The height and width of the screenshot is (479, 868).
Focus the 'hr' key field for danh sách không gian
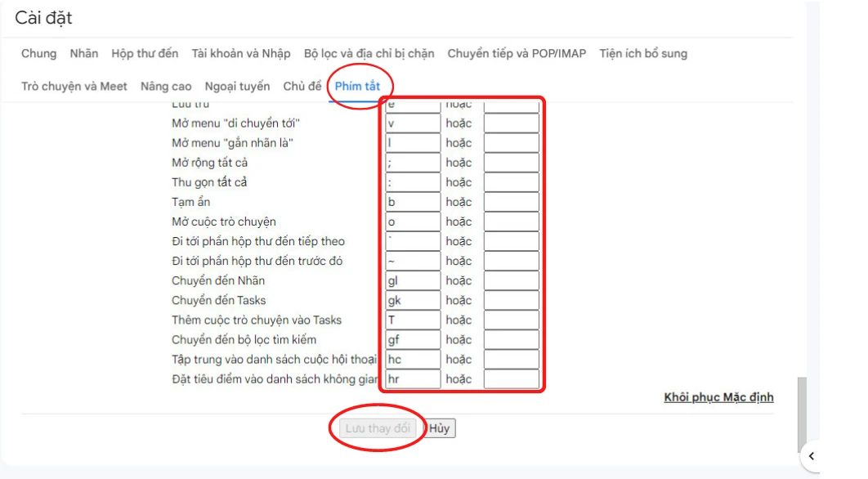413,378
